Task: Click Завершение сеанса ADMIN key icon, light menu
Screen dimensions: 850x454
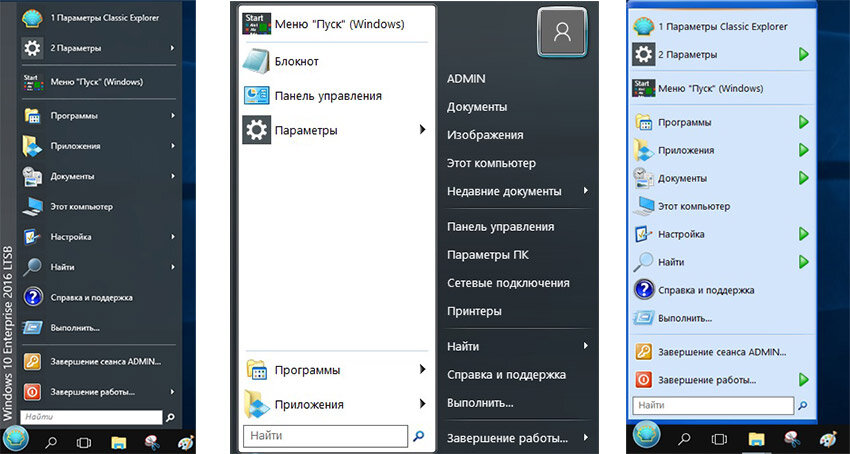Action: click(644, 351)
